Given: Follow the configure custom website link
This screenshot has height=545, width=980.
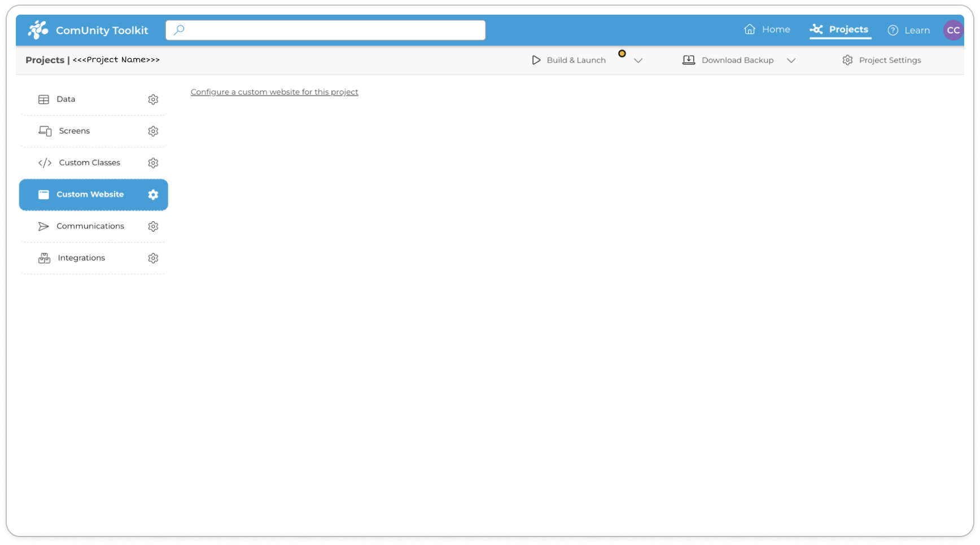Looking at the screenshot, I should coord(274,92).
